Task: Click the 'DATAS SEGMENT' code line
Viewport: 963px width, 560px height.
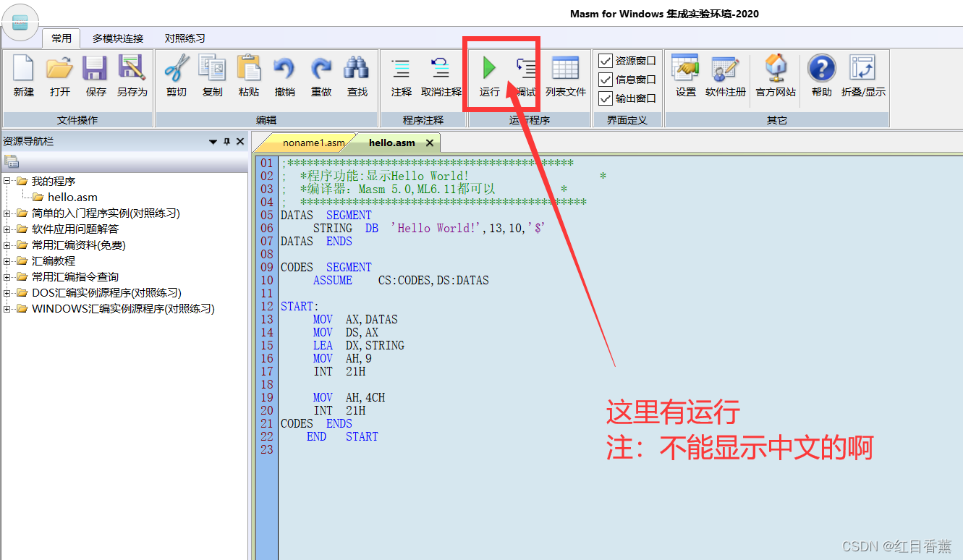Action: tap(326, 215)
